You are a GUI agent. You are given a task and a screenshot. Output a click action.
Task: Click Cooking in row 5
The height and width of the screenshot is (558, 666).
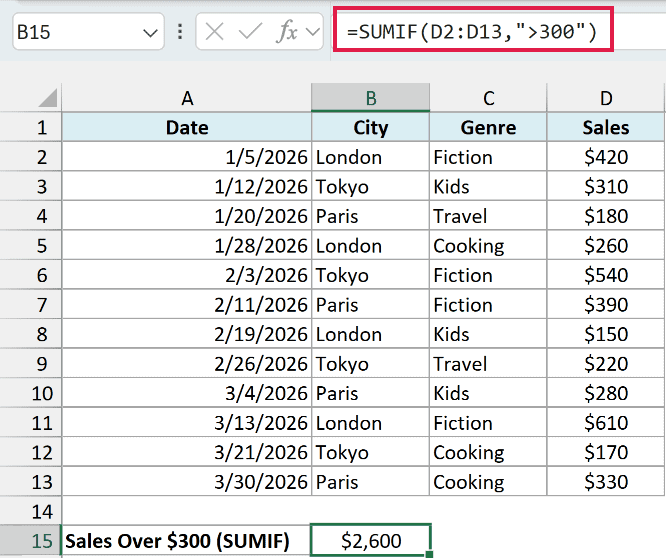488,246
